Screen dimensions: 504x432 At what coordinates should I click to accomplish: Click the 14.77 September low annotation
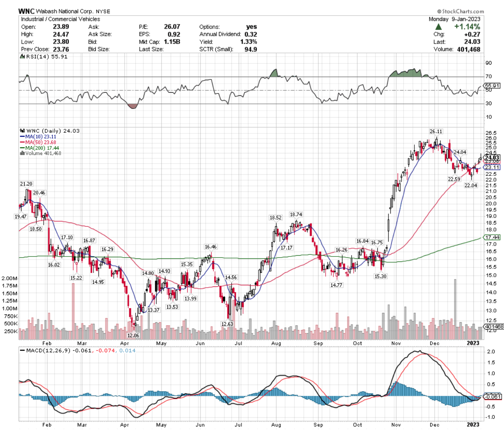[x=336, y=285]
